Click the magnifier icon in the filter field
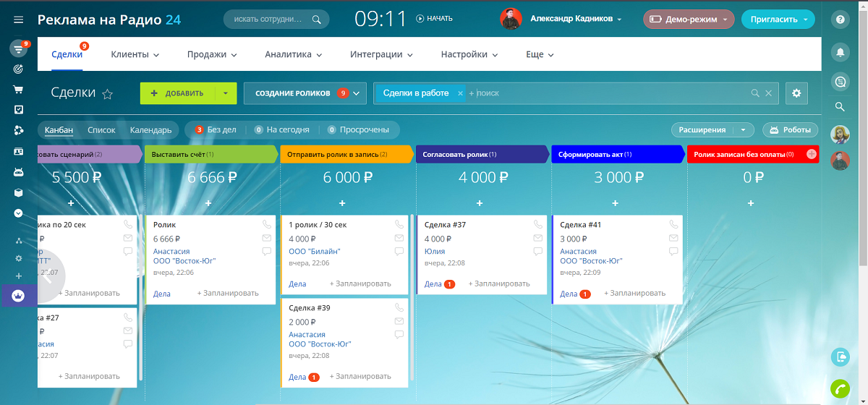The width and height of the screenshot is (868, 405). coord(755,93)
